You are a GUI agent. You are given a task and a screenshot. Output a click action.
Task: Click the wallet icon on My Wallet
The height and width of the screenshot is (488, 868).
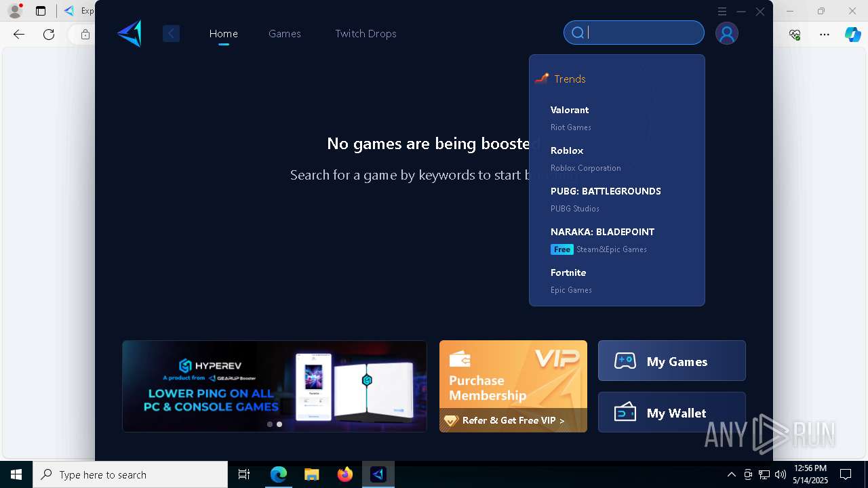tap(625, 412)
